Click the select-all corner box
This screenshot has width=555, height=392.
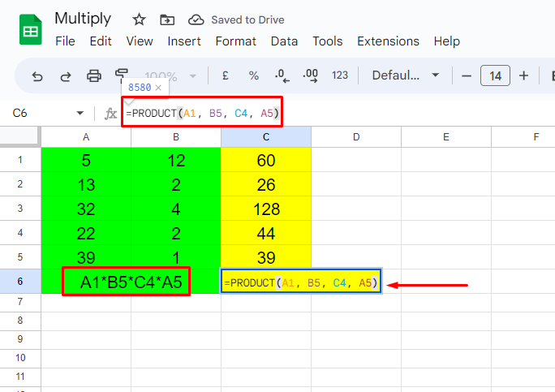point(19,136)
